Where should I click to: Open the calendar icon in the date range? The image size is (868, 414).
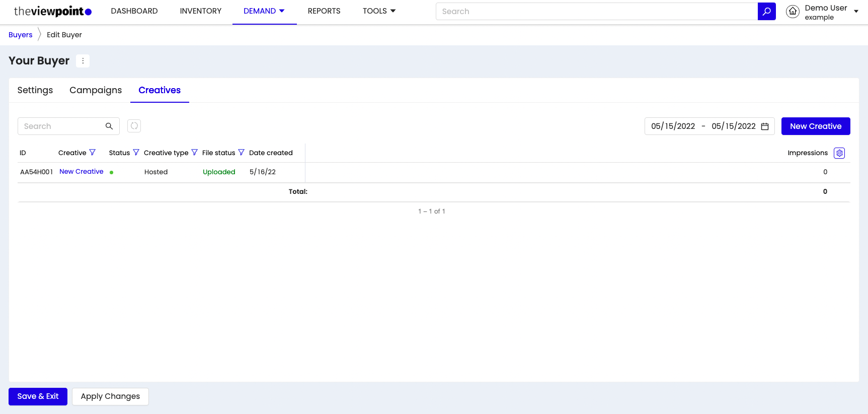coord(765,126)
